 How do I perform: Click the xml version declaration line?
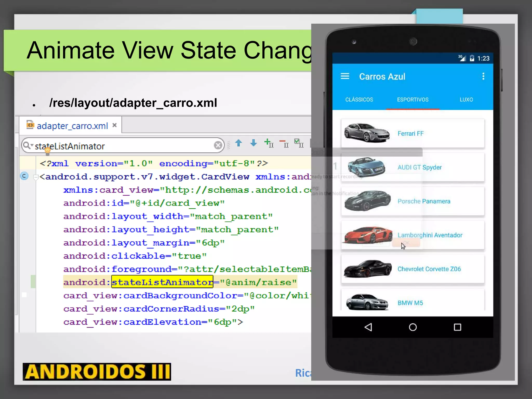coord(154,163)
